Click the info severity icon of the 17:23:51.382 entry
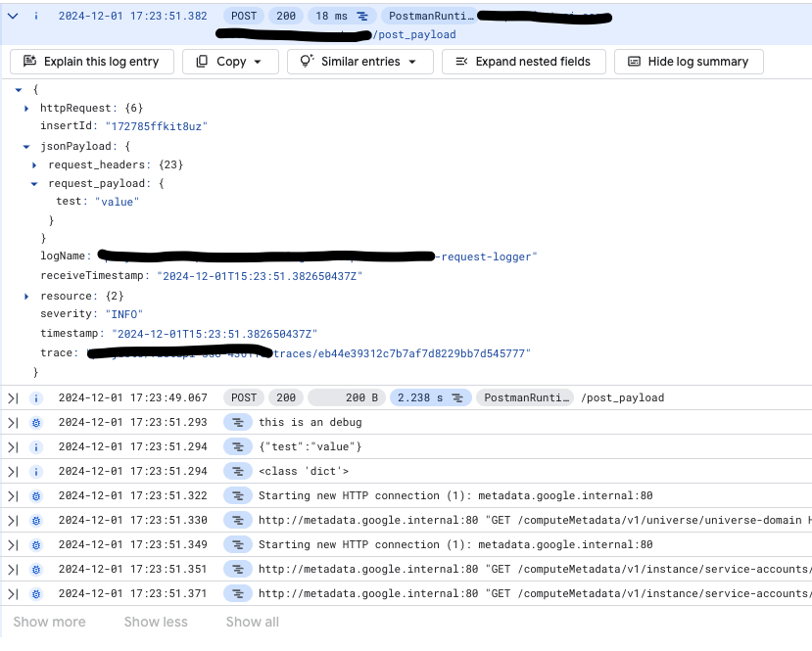Screen dimensions: 812x651 36,17
